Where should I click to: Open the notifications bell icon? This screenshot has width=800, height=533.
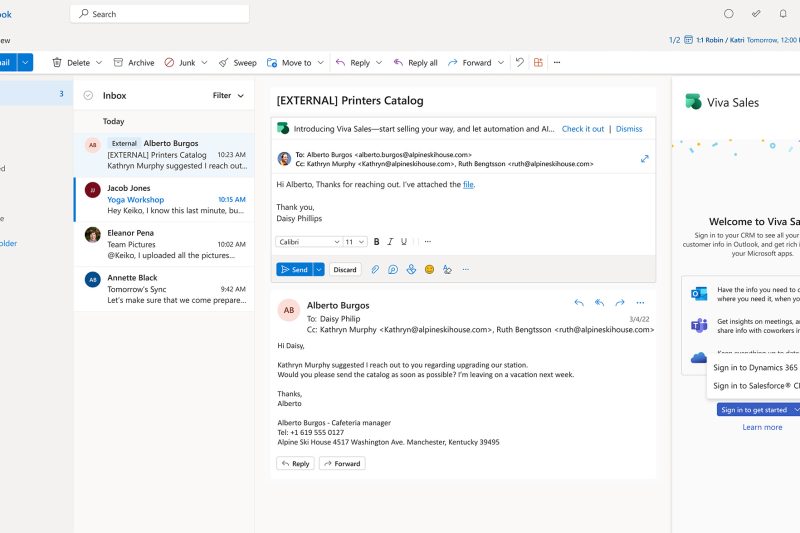click(783, 14)
